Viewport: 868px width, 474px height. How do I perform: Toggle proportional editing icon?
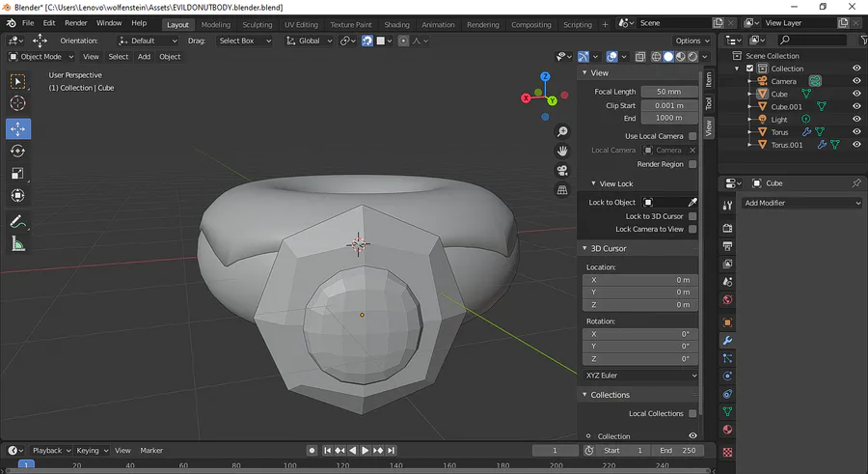pos(403,41)
